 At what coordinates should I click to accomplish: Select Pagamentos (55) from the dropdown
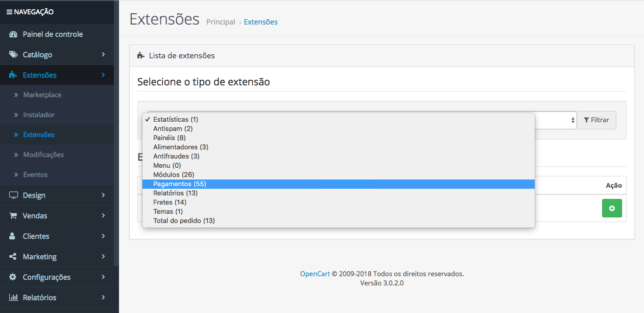(180, 184)
